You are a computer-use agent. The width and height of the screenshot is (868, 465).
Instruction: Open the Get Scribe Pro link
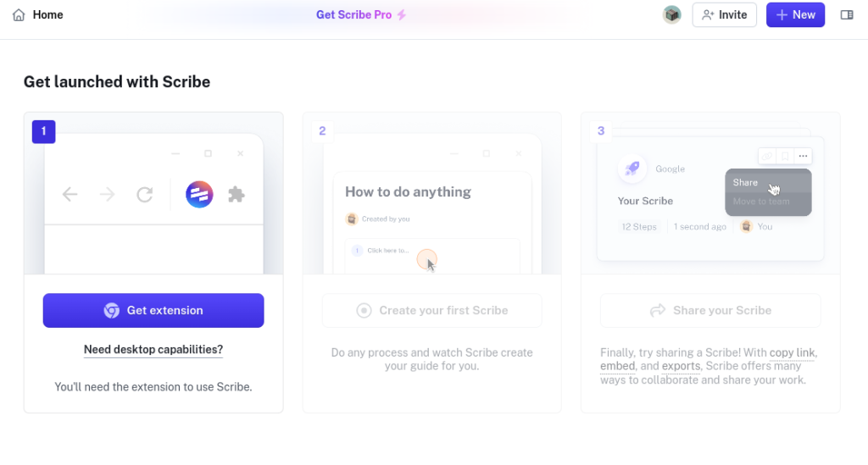(353, 14)
